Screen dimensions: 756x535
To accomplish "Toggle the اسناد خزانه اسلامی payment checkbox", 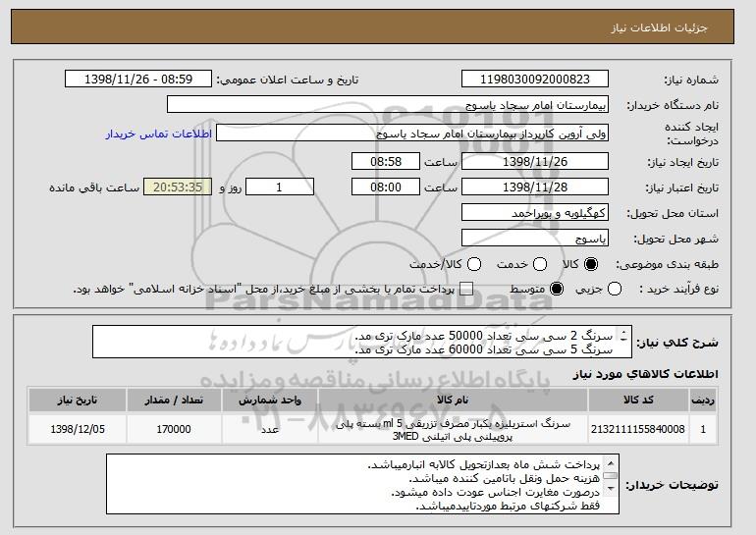I will [x=466, y=290].
